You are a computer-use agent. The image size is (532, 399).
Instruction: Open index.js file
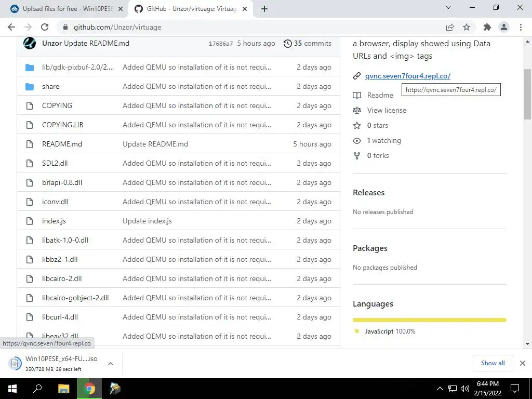pyautogui.click(x=54, y=221)
